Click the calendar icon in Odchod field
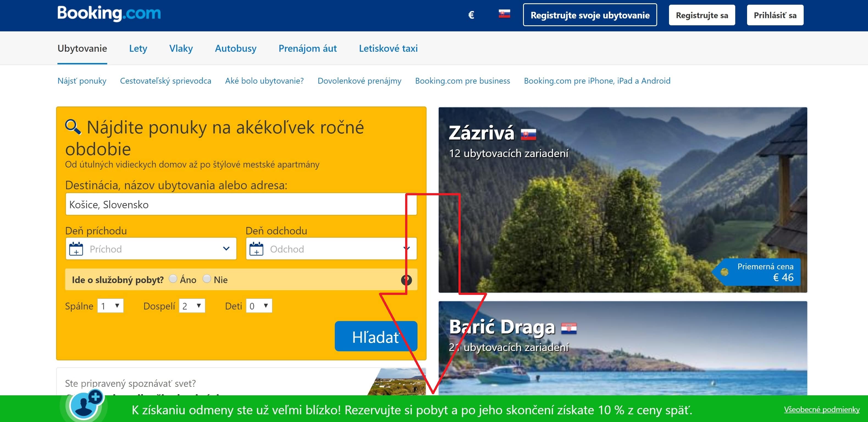Viewport: 868px width, 422px height. click(256, 249)
